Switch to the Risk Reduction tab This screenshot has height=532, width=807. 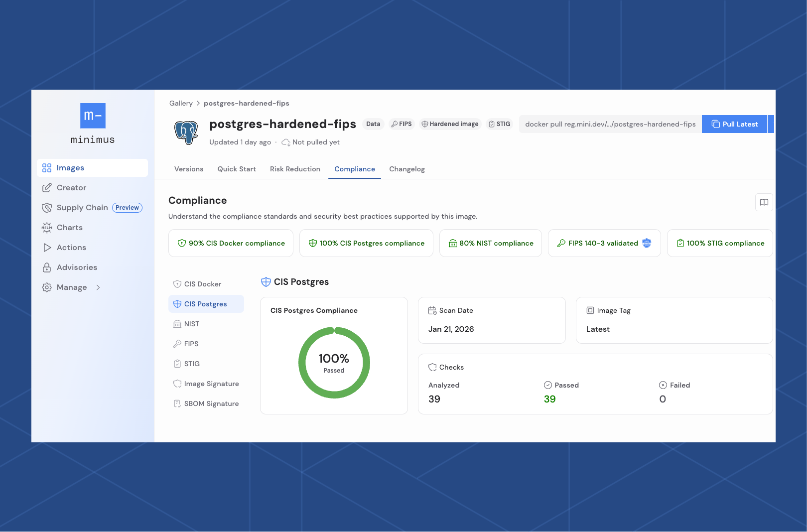coord(295,169)
